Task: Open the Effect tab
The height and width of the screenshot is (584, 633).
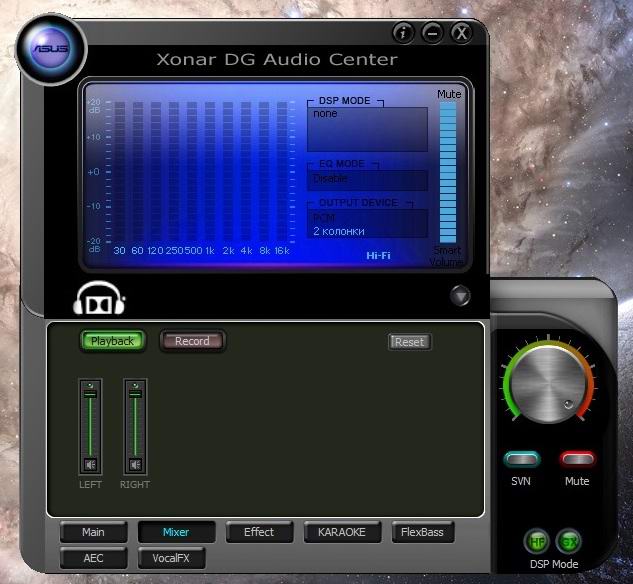Action: click(x=259, y=532)
